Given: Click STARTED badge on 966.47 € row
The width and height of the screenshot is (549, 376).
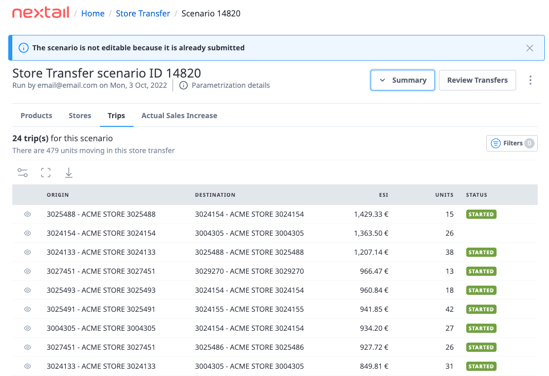Looking at the screenshot, I should pos(481,271).
